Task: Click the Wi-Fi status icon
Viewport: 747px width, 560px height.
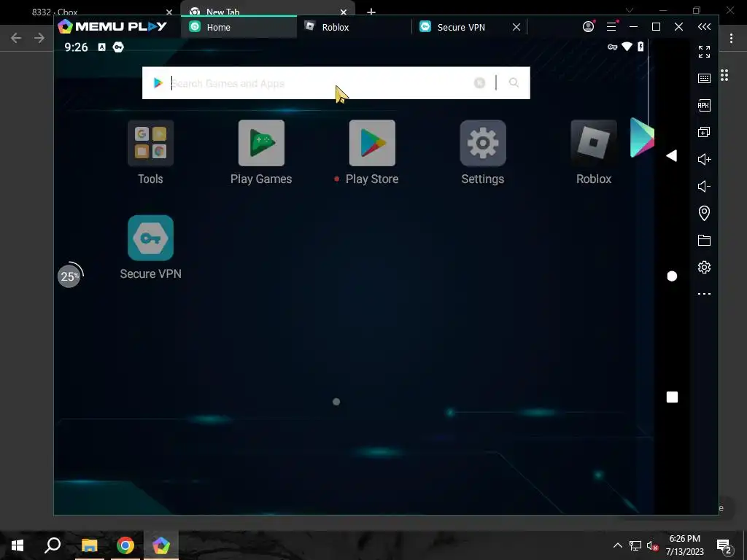Action: point(627,47)
